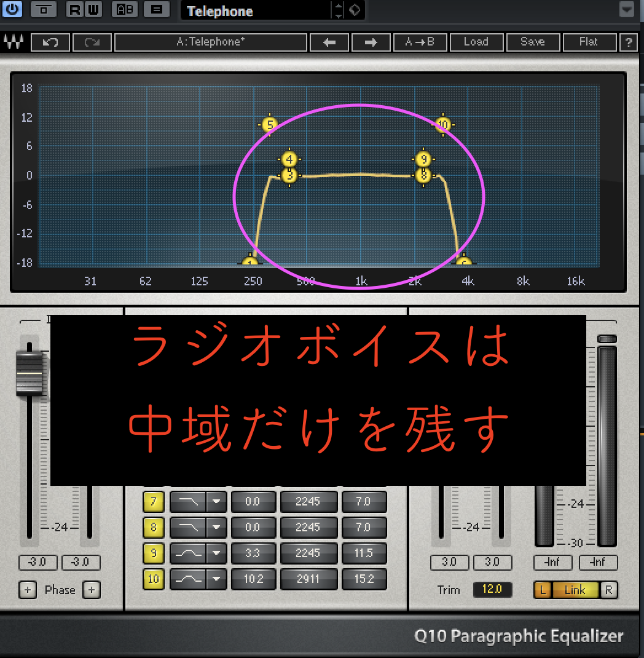Image resolution: width=644 pixels, height=658 pixels.
Task: Click the diamond preset browser icon
Action: pos(355,10)
